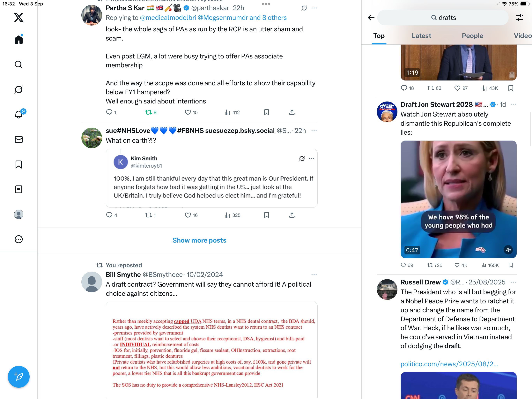The image size is (532, 399).
Task: Open Notifications bell with 9 badge
Action: (19, 114)
